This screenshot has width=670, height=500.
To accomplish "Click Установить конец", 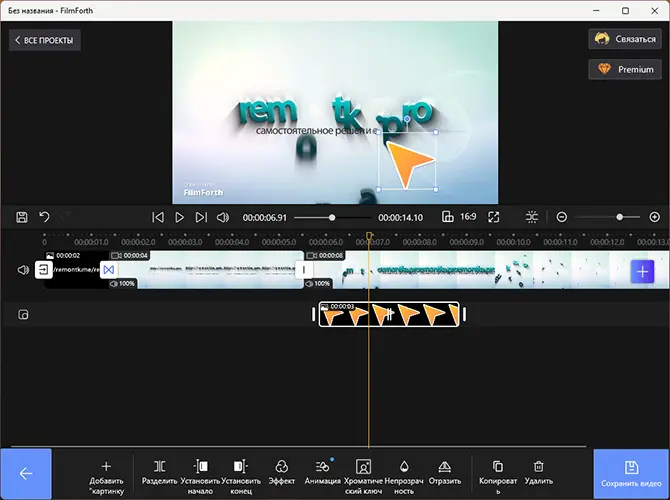I will coord(241,478).
